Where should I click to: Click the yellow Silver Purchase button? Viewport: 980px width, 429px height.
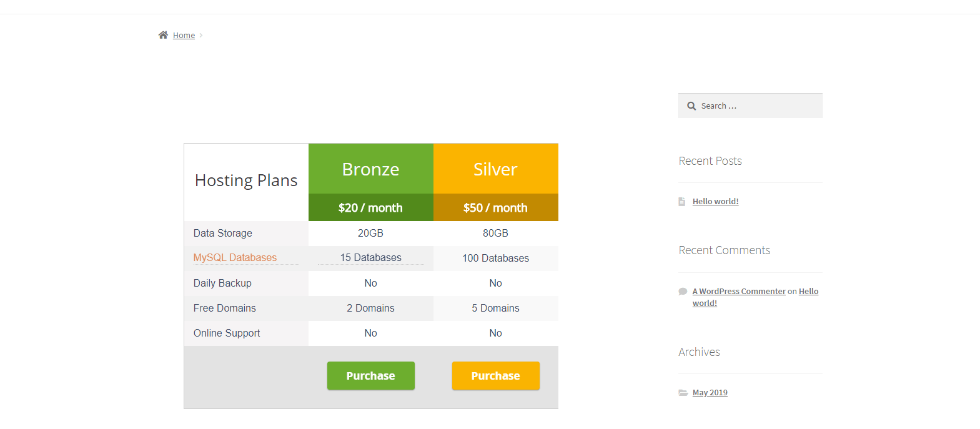coord(496,376)
